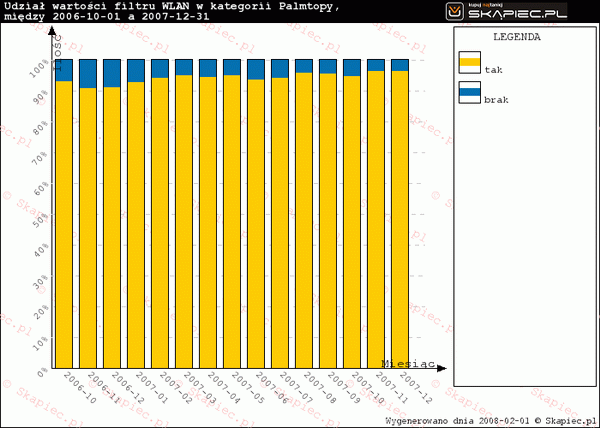Select the yellow bar for 2007-01
Image resolution: width=600 pixels, height=428 pixels.
pyautogui.click(x=136, y=225)
